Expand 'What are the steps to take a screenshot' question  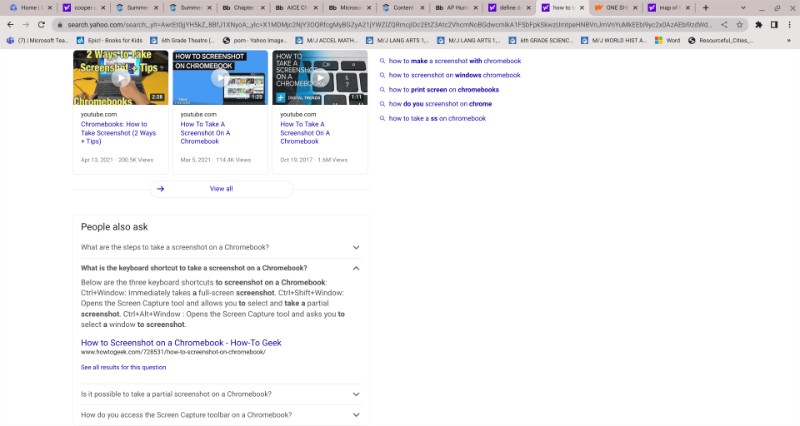coord(355,247)
